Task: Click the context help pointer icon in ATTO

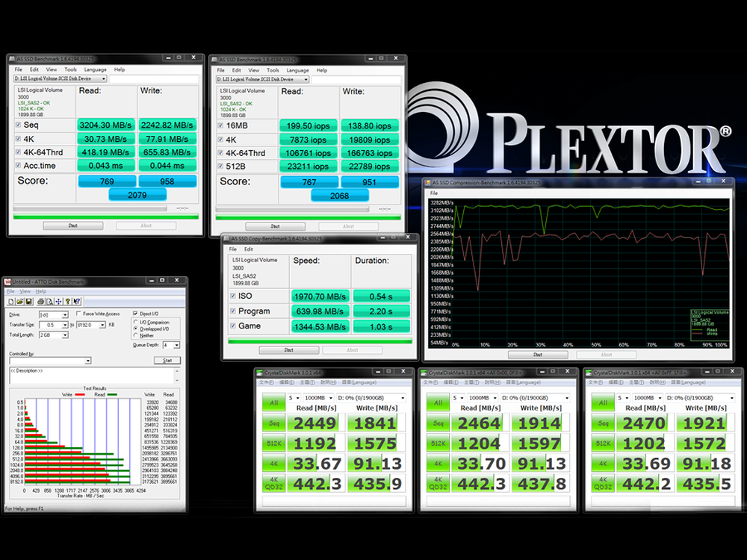Action: coord(77,302)
